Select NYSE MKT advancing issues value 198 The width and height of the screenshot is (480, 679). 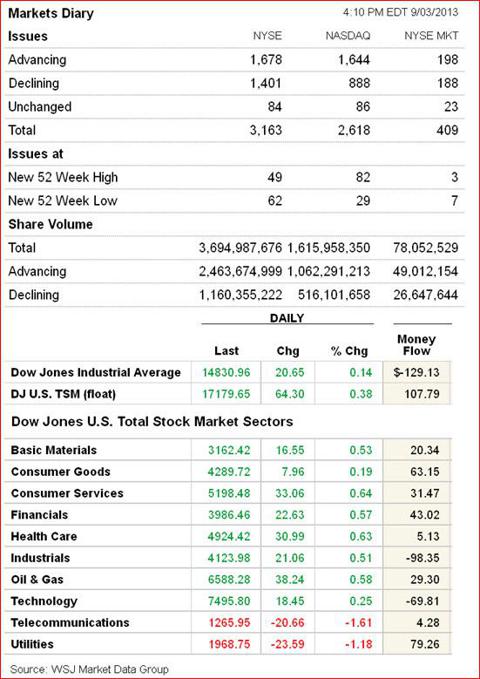[447, 59]
